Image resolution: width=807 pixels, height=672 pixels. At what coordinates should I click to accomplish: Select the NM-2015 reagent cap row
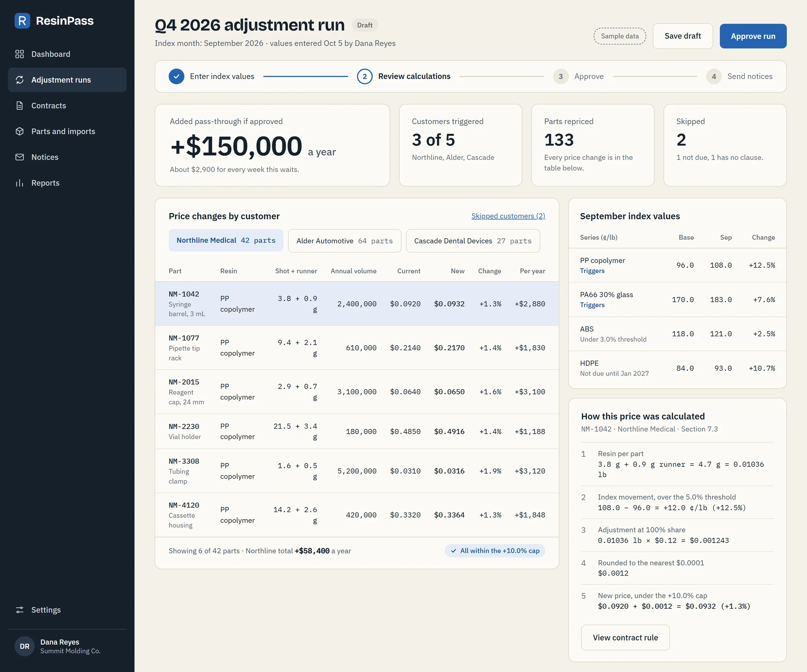357,392
